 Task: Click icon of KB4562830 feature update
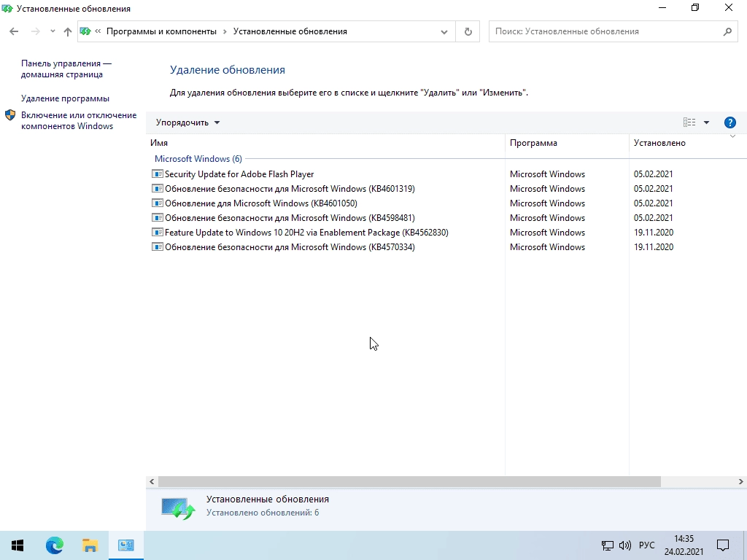coord(158,233)
